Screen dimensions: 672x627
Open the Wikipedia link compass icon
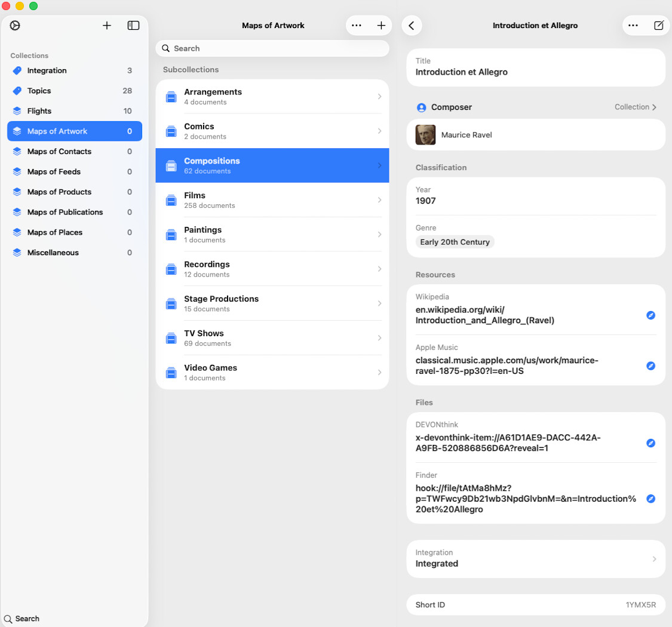click(x=651, y=315)
